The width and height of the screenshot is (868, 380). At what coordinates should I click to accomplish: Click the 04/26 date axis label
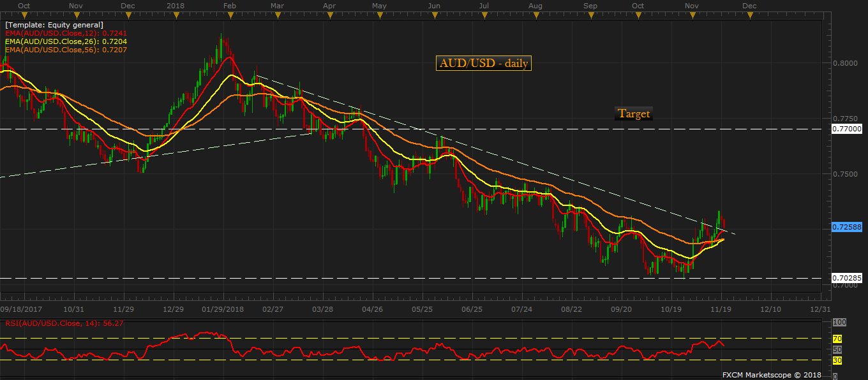(x=372, y=309)
